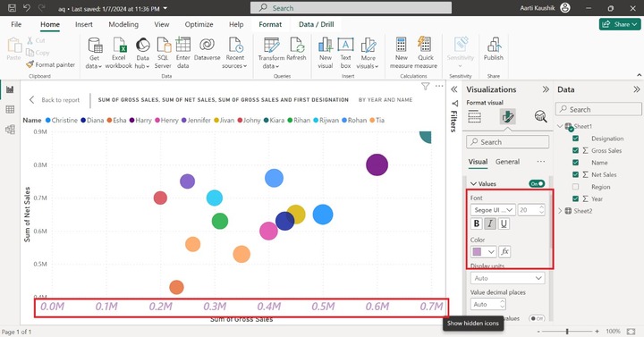The height and width of the screenshot is (337, 644).
Task: Open the More visuals menu
Action: pos(368,54)
